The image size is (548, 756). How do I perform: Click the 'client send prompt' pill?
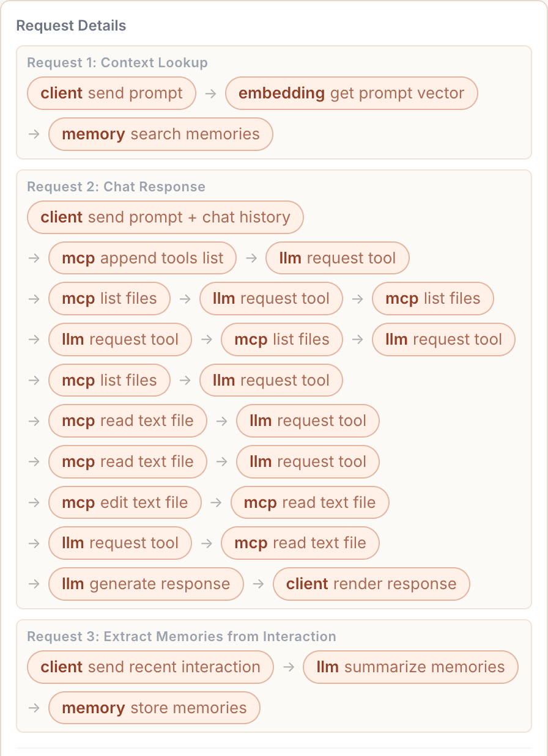pos(111,93)
